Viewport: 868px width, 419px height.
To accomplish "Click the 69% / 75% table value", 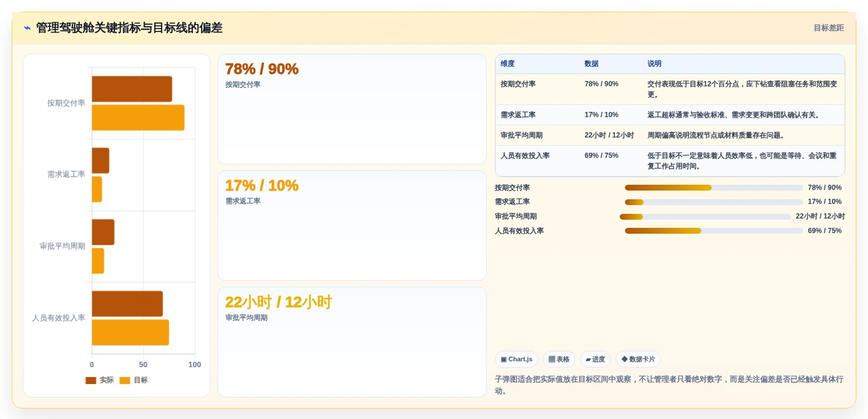I will (x=602, y=156).
